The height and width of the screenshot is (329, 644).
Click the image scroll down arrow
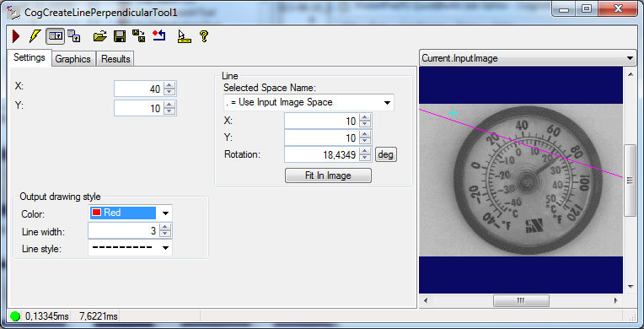pyautogui.click(x=630, y=287)
